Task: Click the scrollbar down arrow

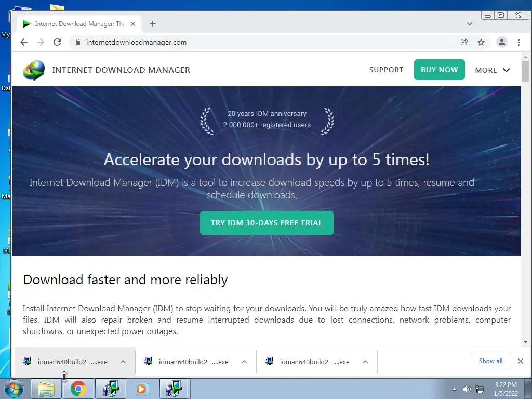Action: tap(525, 342)
